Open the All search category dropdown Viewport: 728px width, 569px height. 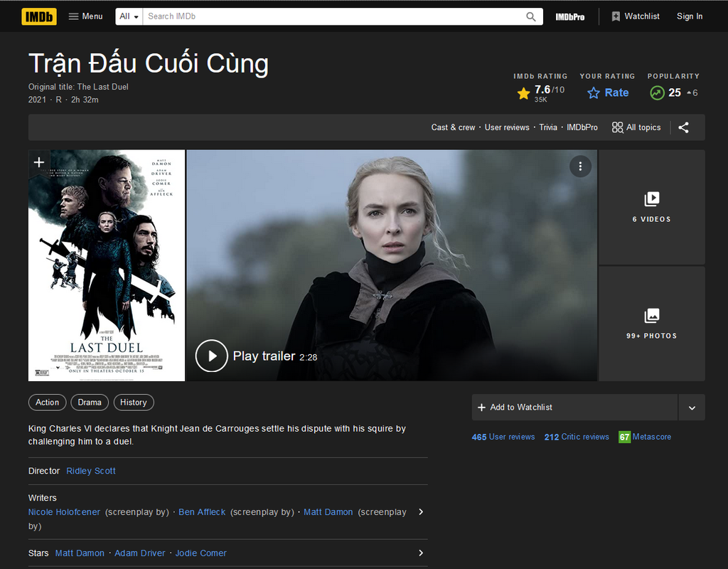pos(129,16)
